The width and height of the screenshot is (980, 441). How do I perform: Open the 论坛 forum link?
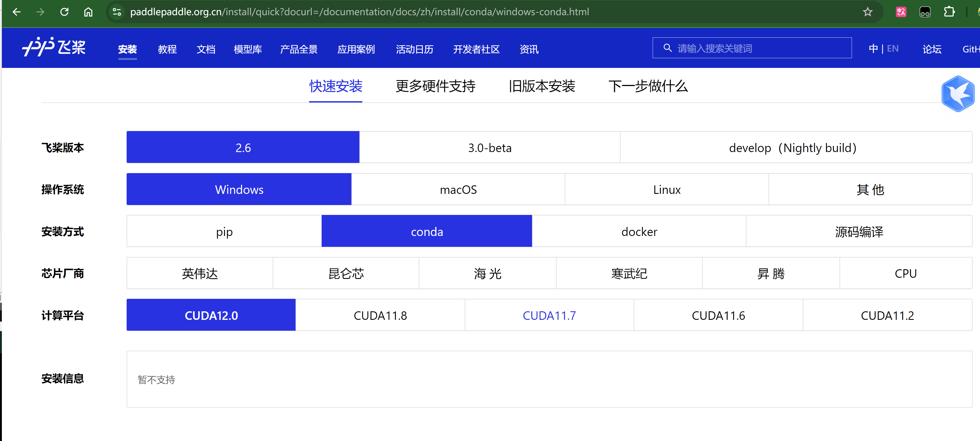click(x=932, y=49)
